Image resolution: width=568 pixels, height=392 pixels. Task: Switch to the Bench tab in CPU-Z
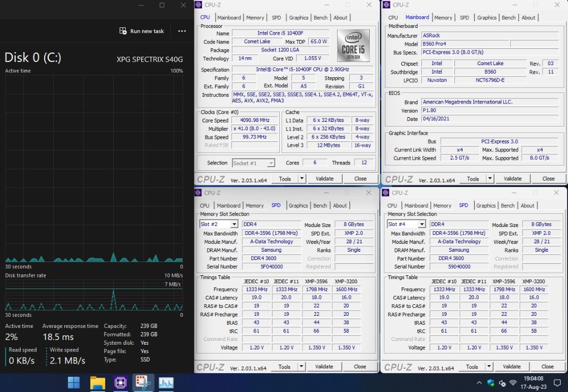tap(320, 17)
